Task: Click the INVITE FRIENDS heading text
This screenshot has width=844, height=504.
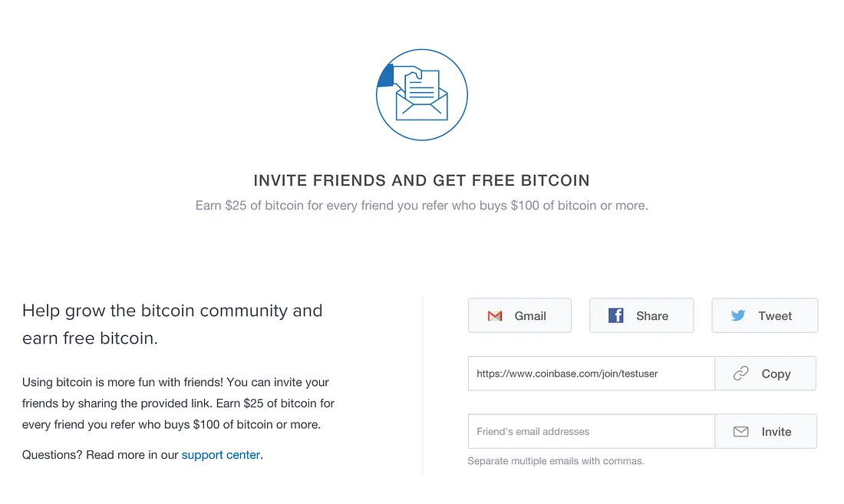Action: 421,180
